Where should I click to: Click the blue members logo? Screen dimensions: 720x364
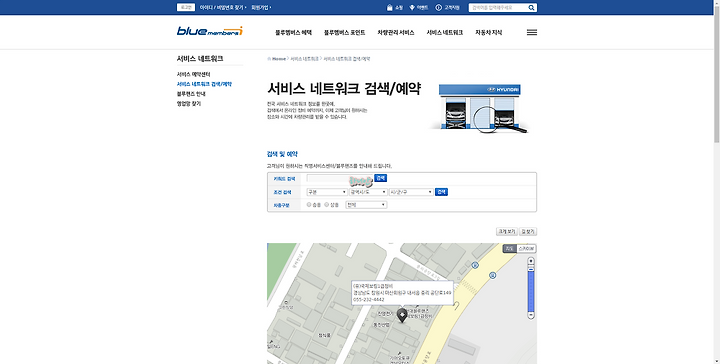(x=209, y=31)
